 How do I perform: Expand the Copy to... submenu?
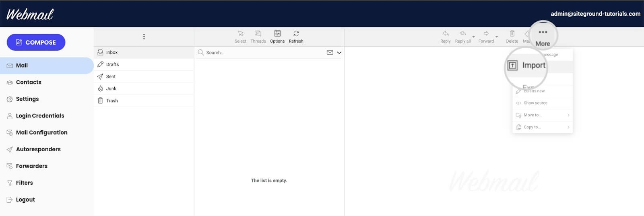click(543, 127)
